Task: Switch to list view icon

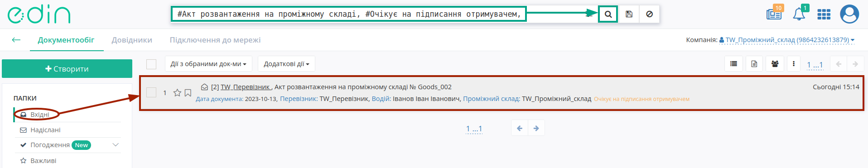Action: [733, 64]
